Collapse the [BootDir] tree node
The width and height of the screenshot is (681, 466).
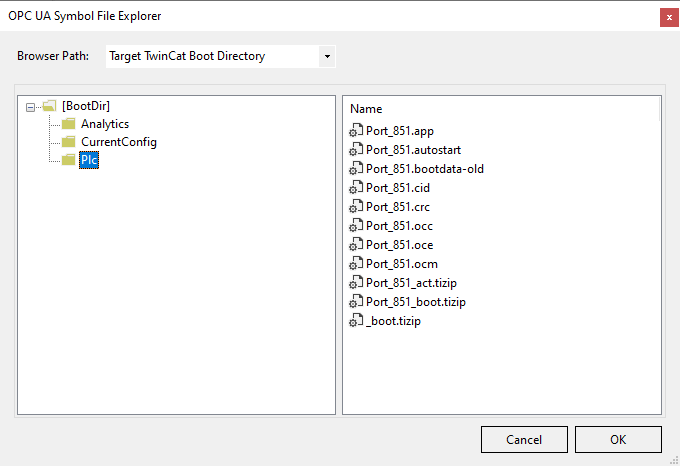[30, 107]
